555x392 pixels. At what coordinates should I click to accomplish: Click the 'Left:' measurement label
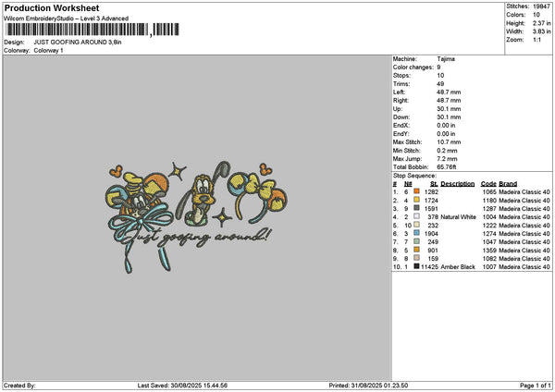click(x=399, y=92)
